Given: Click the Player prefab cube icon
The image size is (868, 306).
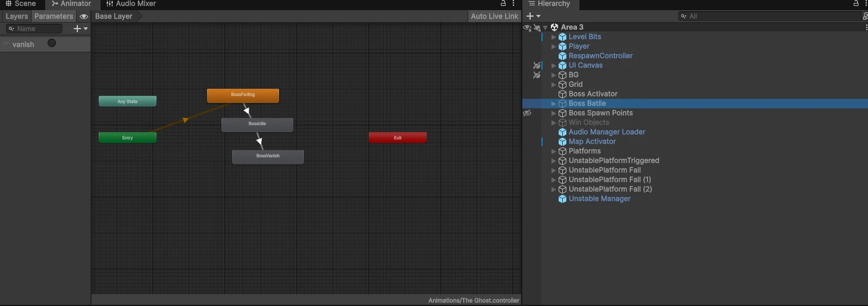Looking at the screenshot, I should pyautogui.click(x=562, y=46).
